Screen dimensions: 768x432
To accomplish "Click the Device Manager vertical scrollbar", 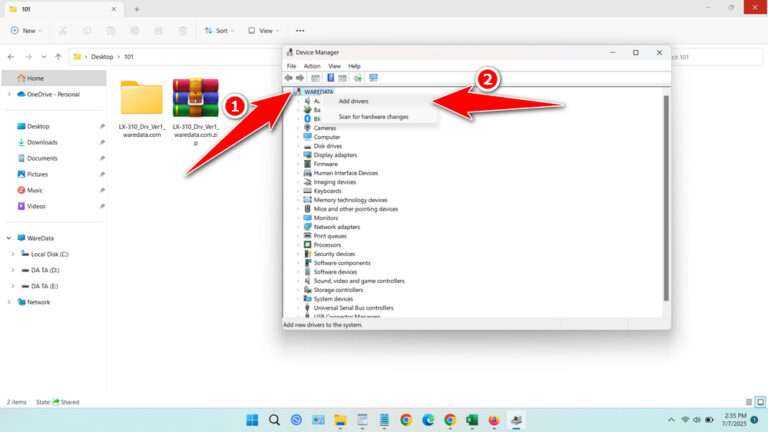I will pyautogui.click(x=665, y=200).
